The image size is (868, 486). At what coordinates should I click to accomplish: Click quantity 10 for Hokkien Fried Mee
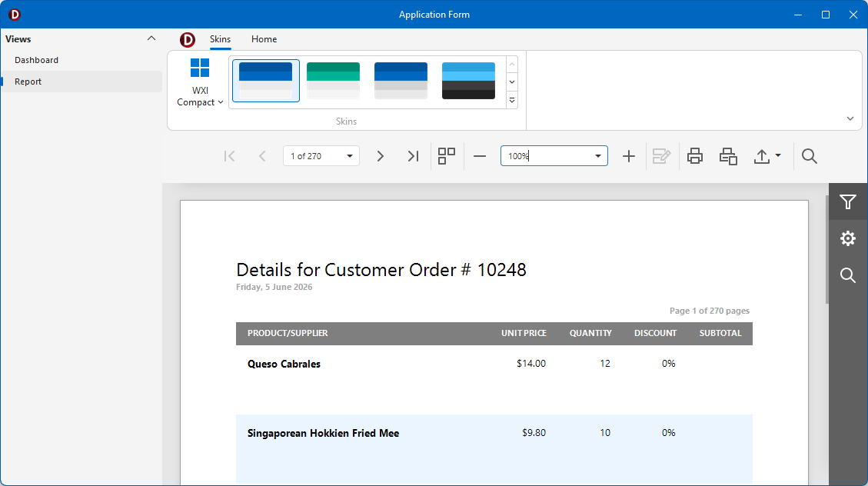coord(605,433)
